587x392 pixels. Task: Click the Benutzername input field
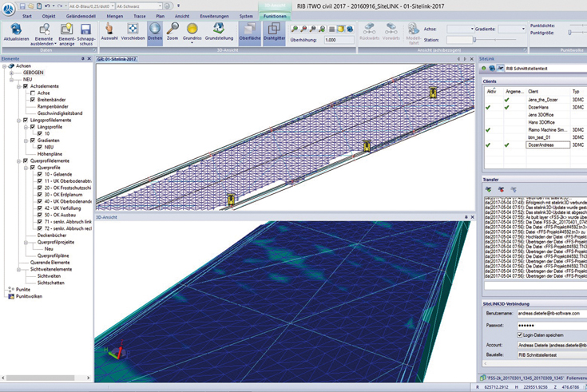[x=551, y=314]
